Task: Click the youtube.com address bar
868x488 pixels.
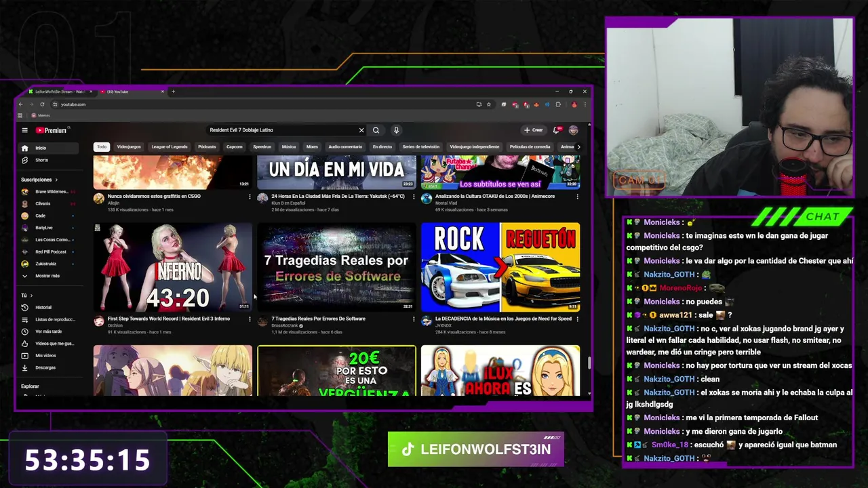Action: pyautogui.click(x=264, y=104)
